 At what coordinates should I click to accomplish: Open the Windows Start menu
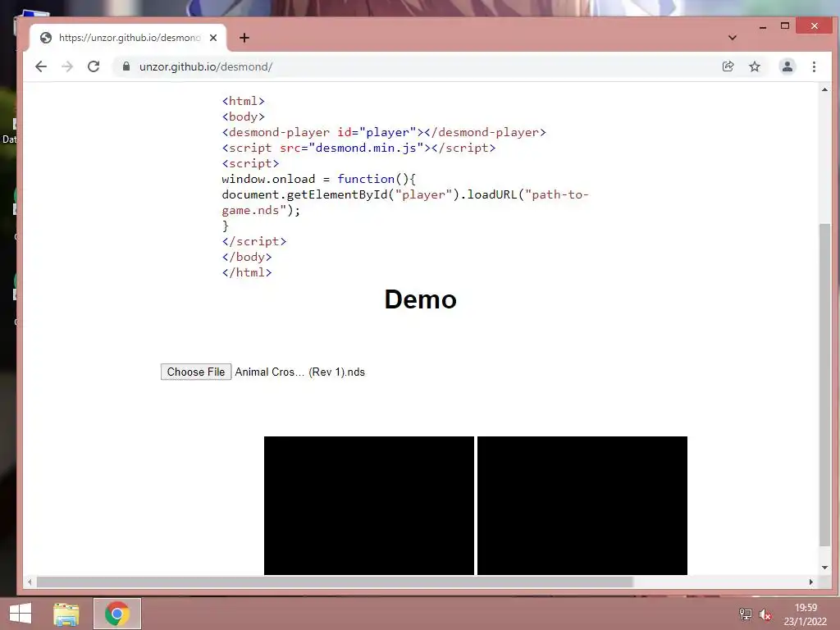(21, 614)
